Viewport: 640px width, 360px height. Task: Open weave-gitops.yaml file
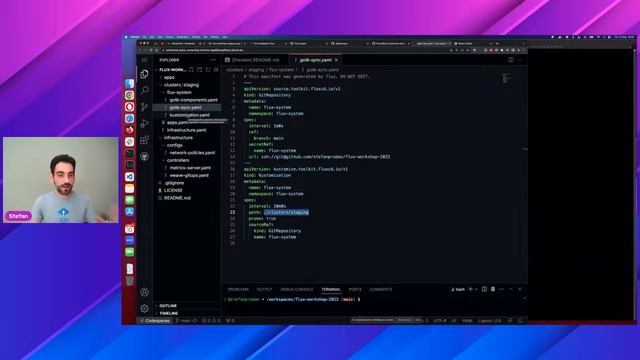point(189,176)
